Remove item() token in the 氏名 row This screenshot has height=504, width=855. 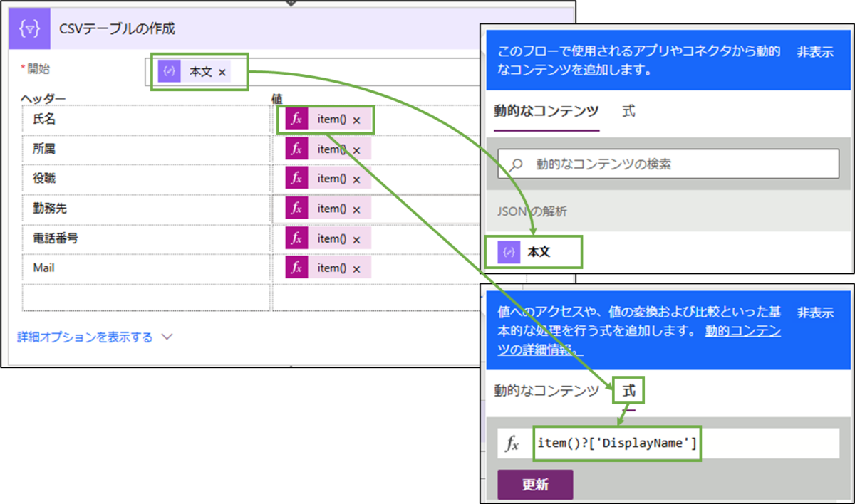[x=356, y=120]
